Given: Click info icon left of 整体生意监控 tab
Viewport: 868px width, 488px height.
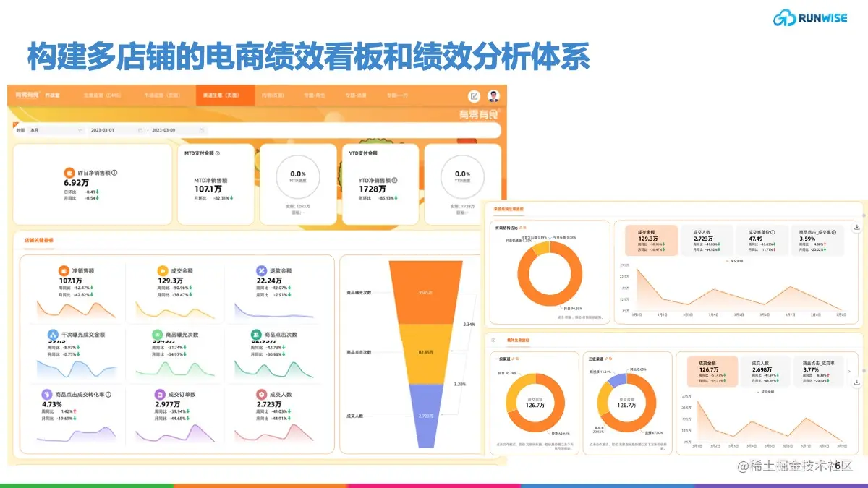Looking at the screenshot, I should 493,340.
